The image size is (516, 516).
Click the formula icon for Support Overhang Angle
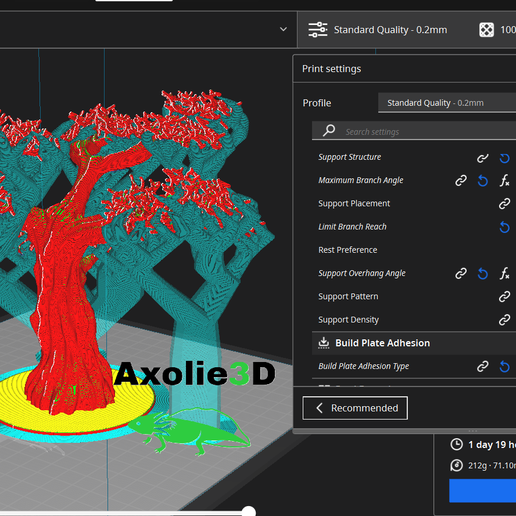coord(504,273)
